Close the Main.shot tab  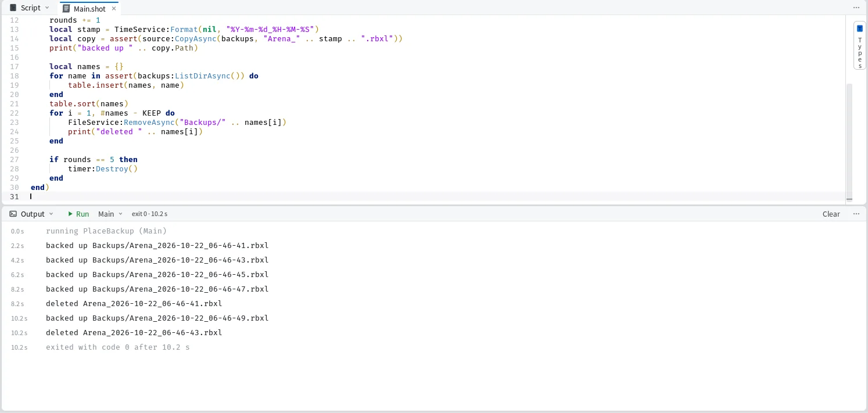[x=114, y=9]
